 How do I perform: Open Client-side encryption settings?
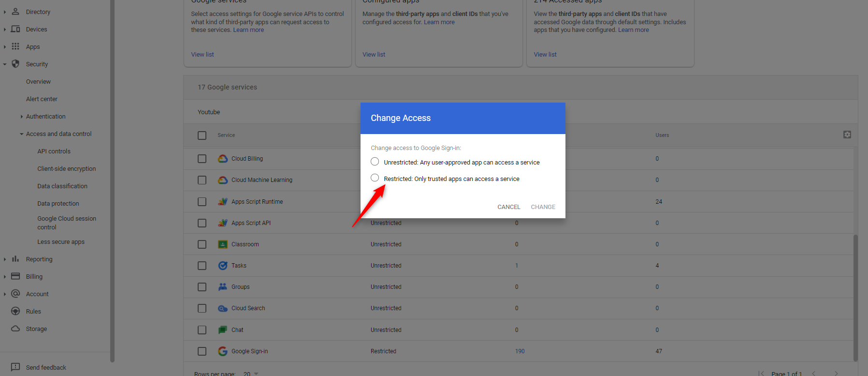pos(67,169)
